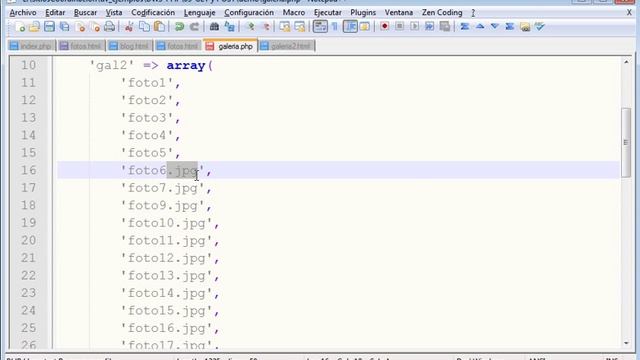
Task: Place cursor on 'foto3', line
Action: click(x=150, y=118)
